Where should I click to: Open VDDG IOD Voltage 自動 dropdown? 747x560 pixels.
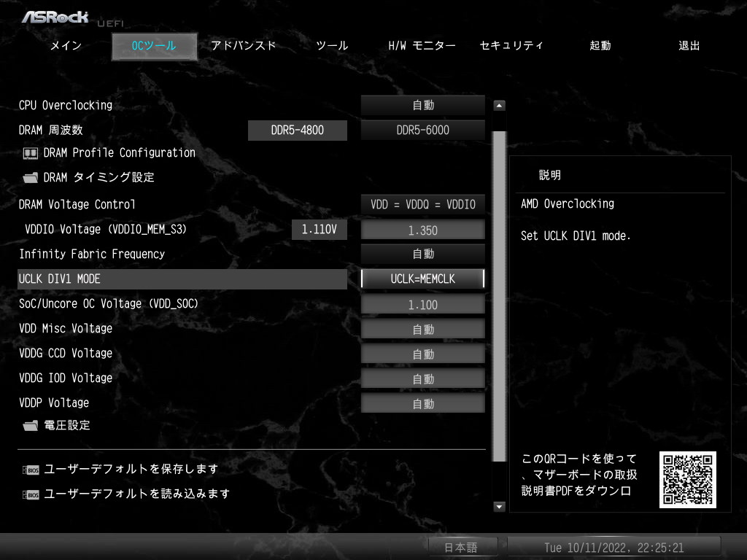423,378
